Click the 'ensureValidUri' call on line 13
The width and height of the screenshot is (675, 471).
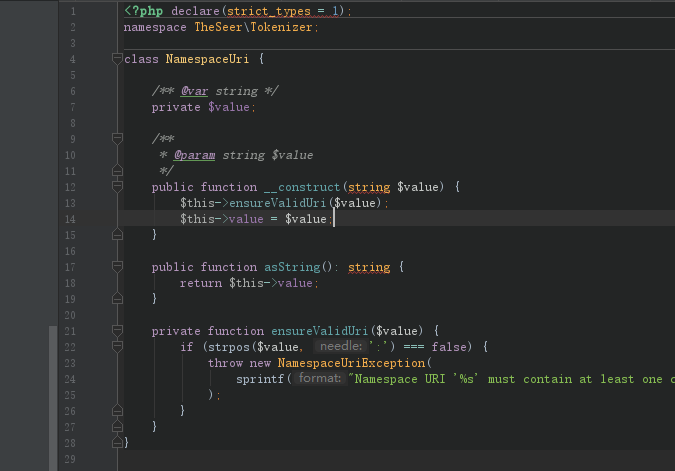[x=278, y=203]
